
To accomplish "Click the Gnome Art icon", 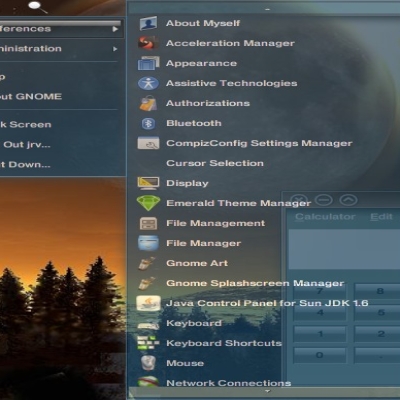I will (147, 263).
